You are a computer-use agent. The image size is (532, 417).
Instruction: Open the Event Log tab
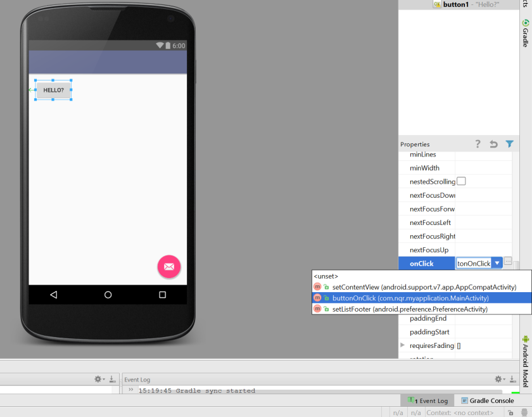[x=428, y=401]
